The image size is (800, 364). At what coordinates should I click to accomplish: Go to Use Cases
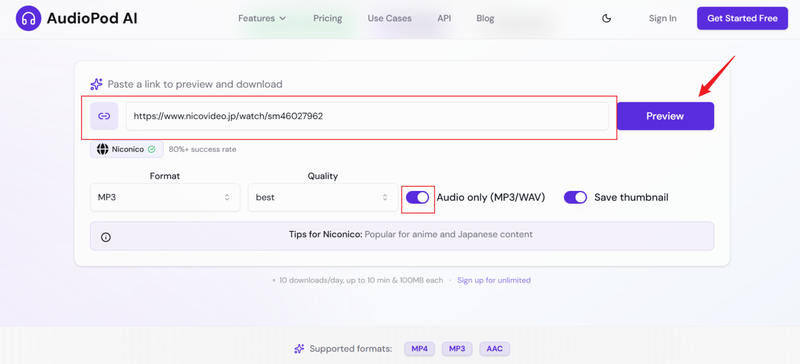pyautogui.click(x=389, y=18)
